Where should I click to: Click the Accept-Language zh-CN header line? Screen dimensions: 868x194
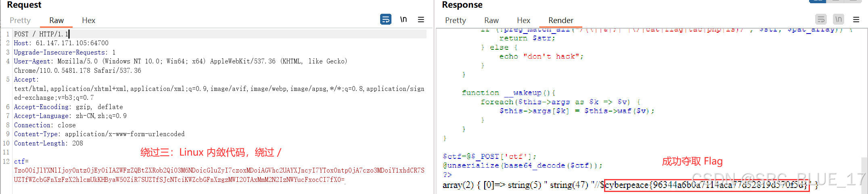click(x=70, y=116)
